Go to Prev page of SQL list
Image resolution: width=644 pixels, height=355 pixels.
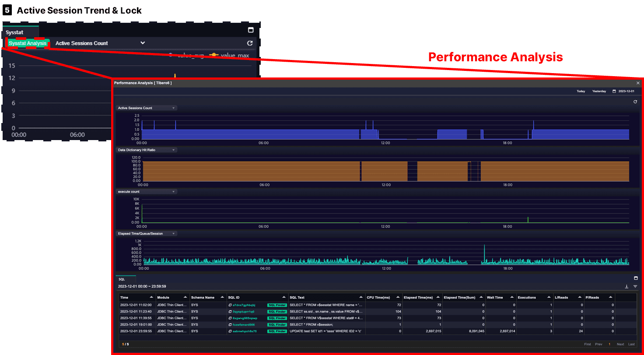[598, 344]
